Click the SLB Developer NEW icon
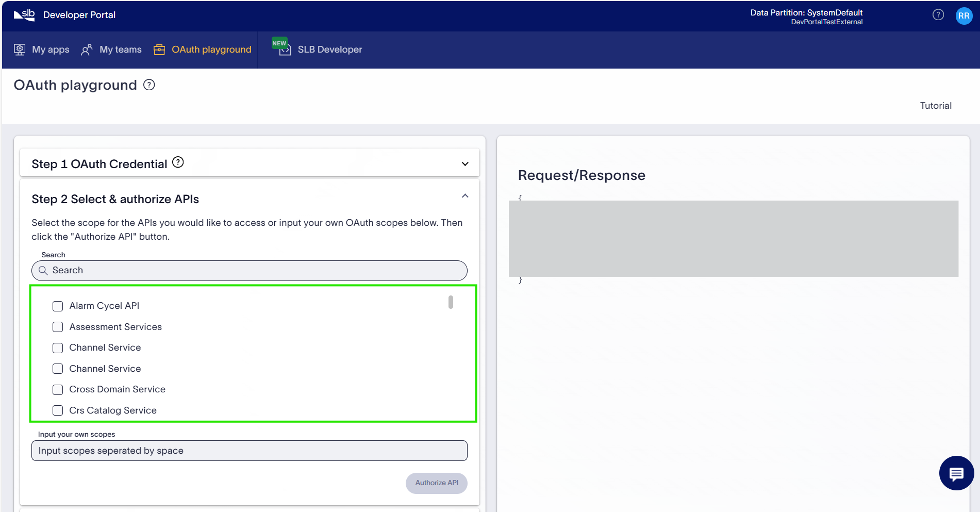The image size is (980, 512). pos(281,47)
